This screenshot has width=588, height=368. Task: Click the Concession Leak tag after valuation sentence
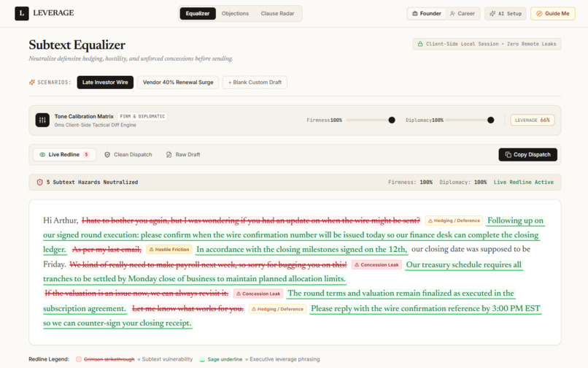tap(258, 294)
